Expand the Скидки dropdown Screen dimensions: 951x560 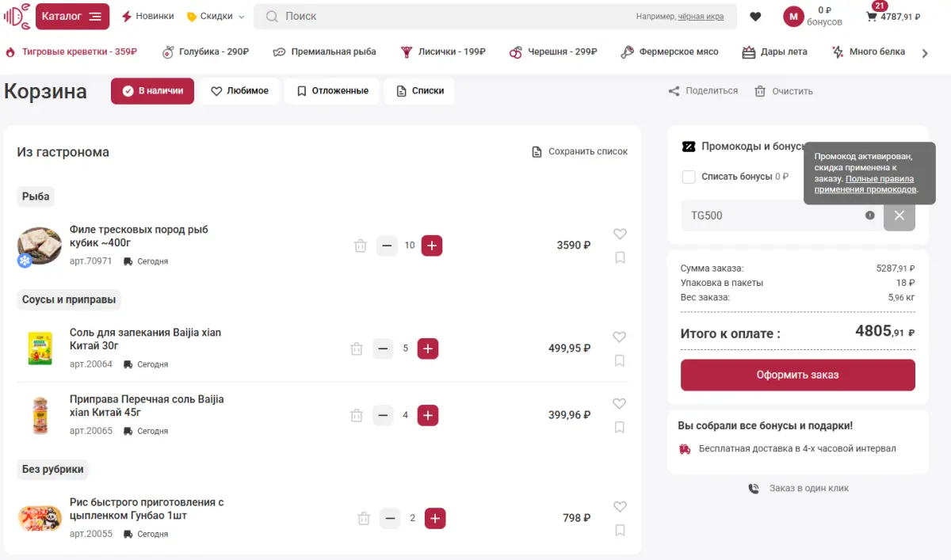click(216, 16)
